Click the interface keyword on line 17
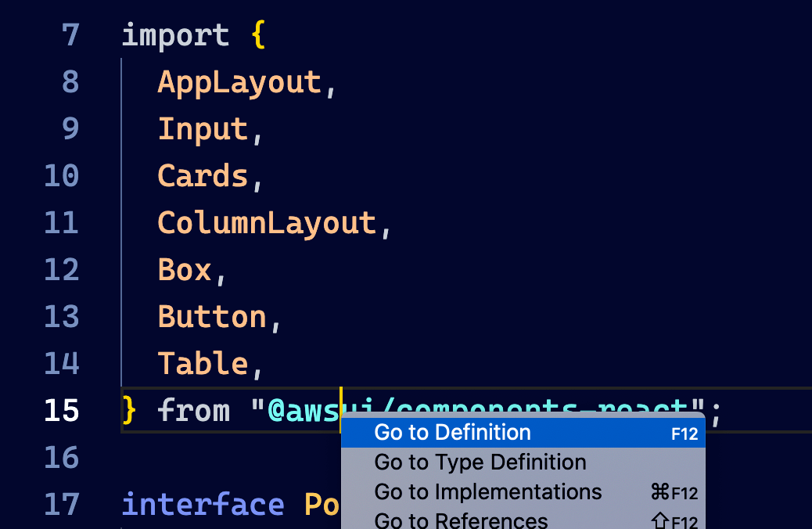This screenshot has height=529, width=812. (203, 505)
